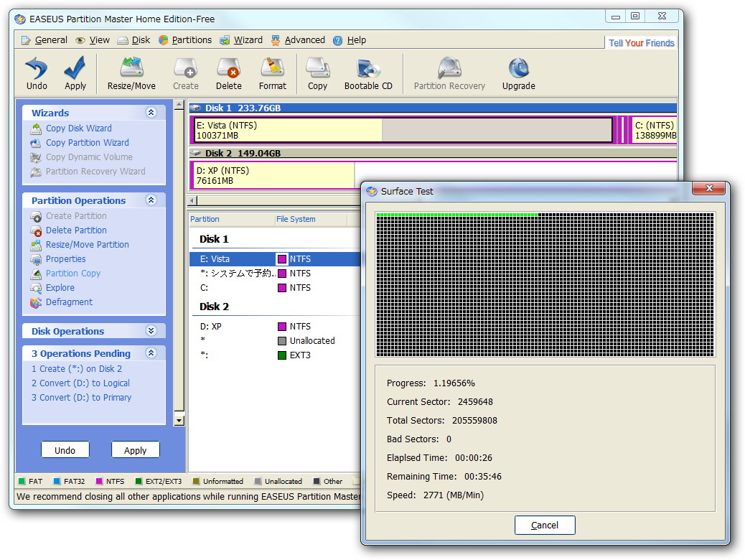Click the Create partition toolbar icon
Screen dimensions: 745x560
[x=185, y=72]
